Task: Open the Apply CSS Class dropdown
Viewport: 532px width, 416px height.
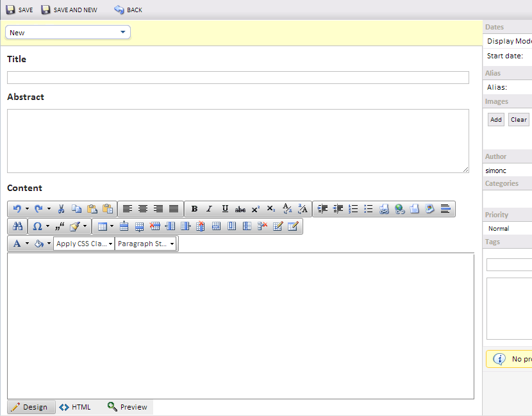Action: [84, 244]
